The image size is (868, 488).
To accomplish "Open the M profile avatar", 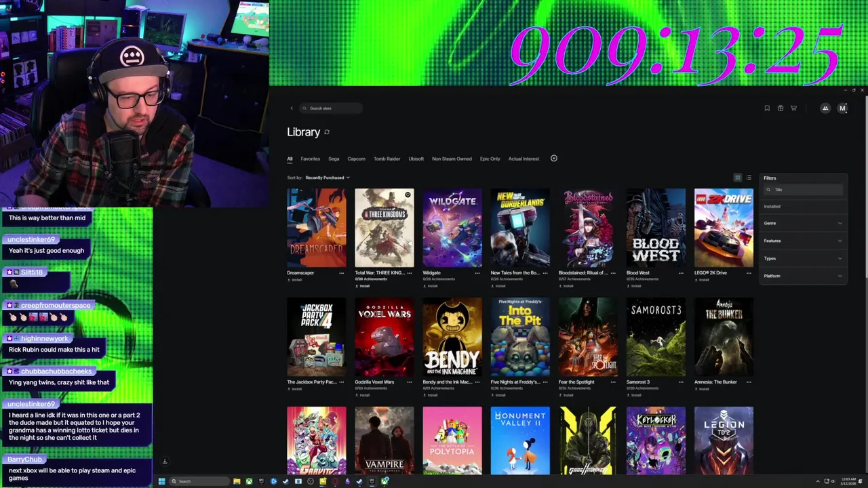I will point(842,108).
